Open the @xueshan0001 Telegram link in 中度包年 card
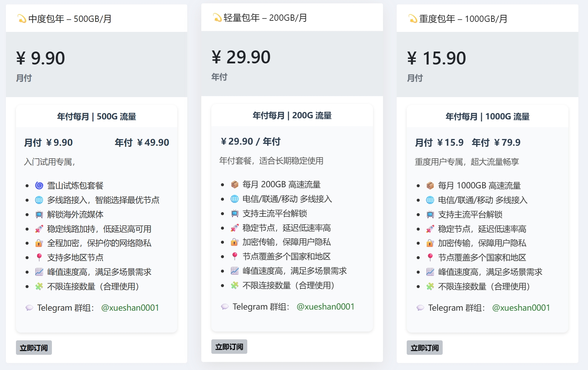This screenshot has height=370, width=588. tap(130, 308)
